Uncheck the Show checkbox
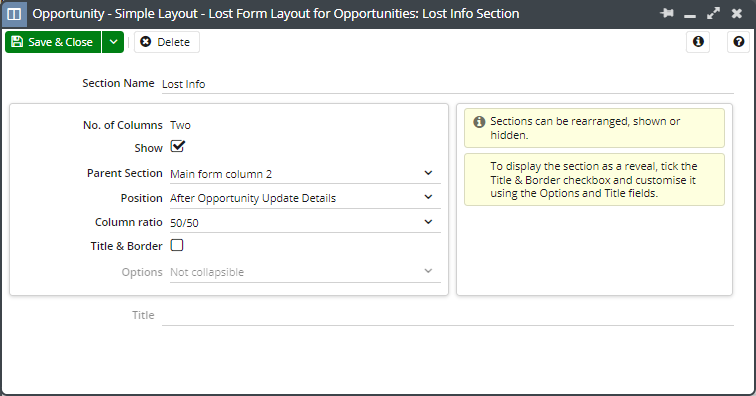 [177, 146]
